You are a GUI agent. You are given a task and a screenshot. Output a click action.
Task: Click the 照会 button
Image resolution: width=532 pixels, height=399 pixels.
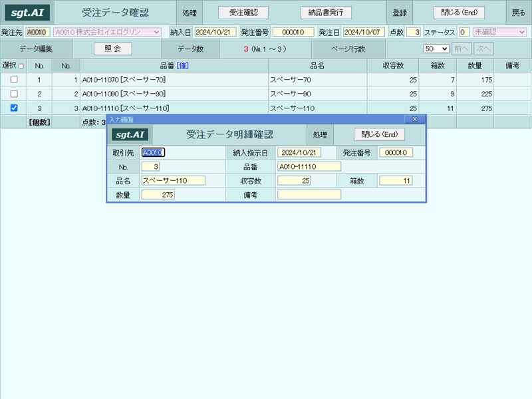[112, 49]
